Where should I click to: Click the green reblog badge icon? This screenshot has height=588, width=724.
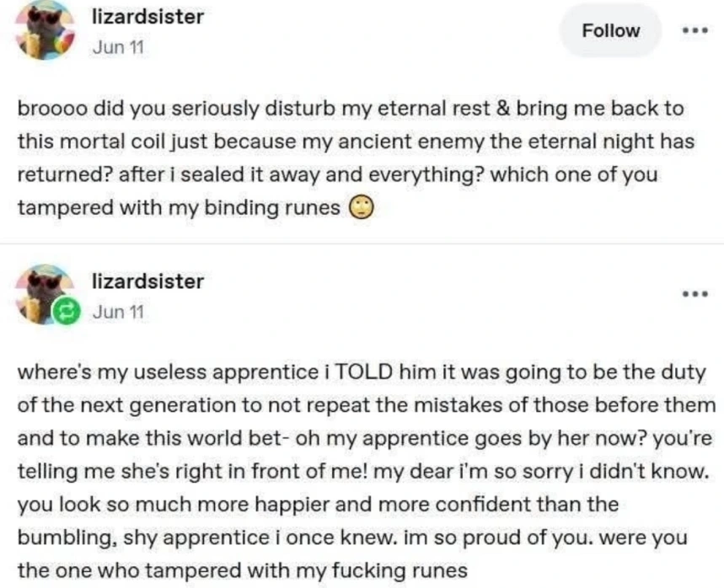pos(65,312)
